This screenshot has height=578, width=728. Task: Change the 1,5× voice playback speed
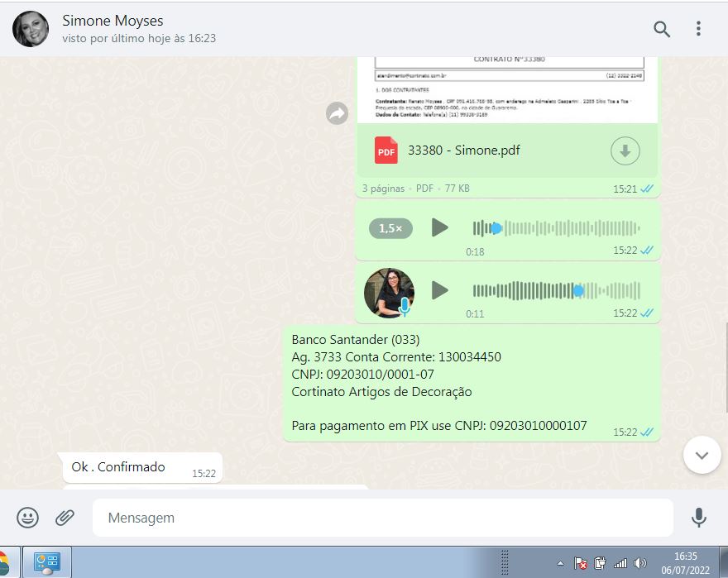coord(390,228)
